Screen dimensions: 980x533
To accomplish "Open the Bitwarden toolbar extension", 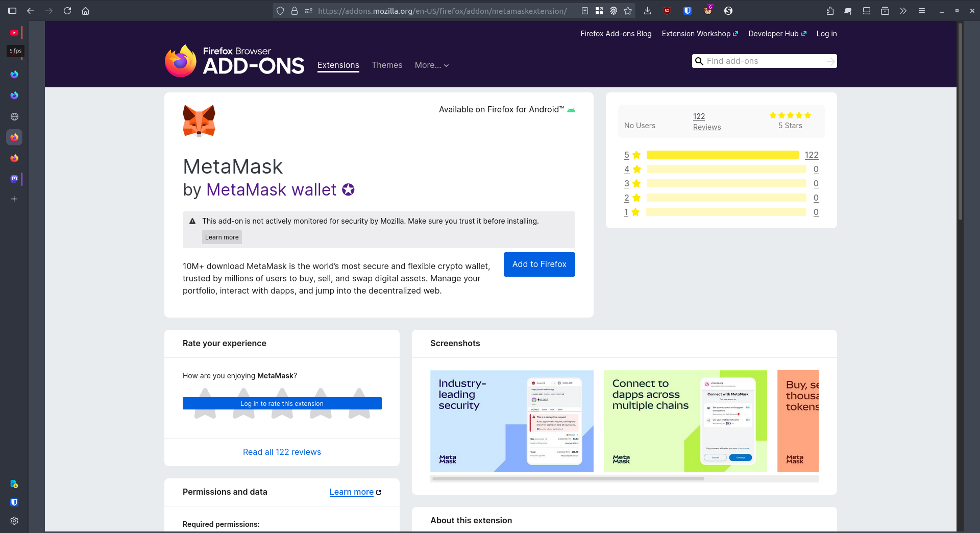I will click(x=688, y=11).
